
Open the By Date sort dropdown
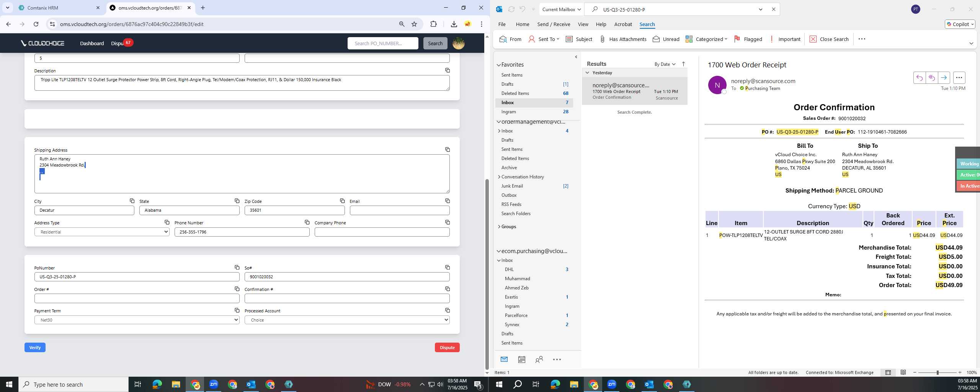click(665, 64)
